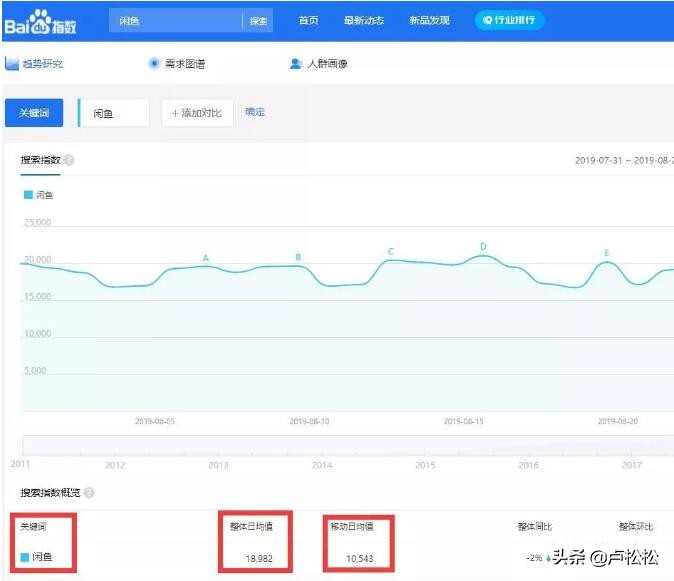Screen dimensions: 674x581
Task: Click the 需求图谱 circle icon
Action: pos(154,64)
